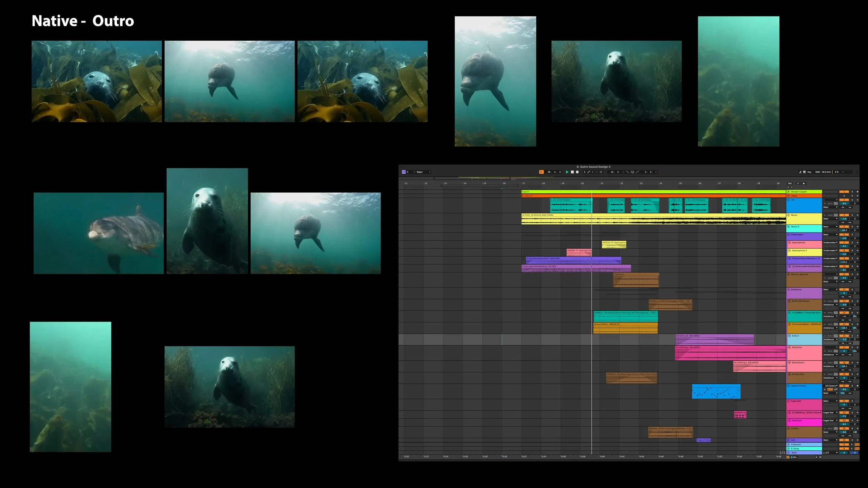The width and height of the screenshot is (868, 488).
Task: Fold the Eagle Owl group track
Action: (788, 401)
